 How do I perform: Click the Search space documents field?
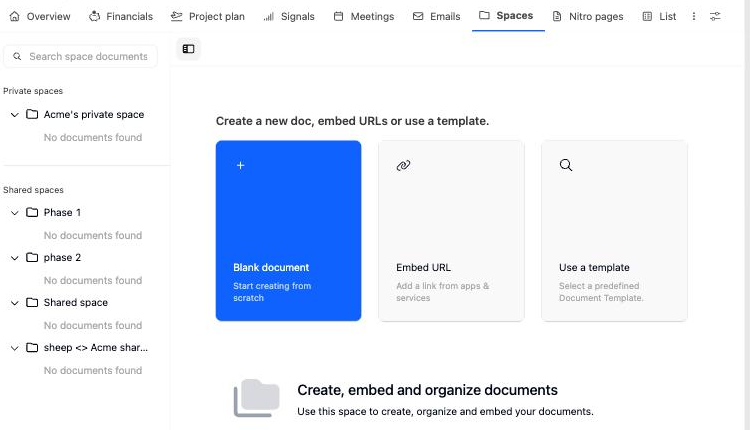[80, 56]
